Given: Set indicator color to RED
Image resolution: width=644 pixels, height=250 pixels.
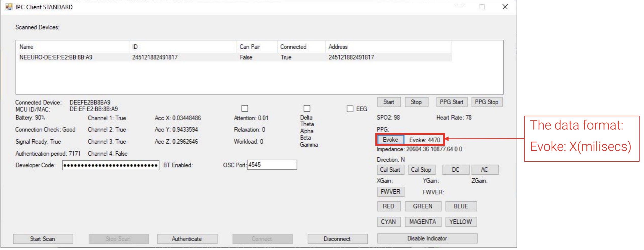Looking at the screenshot, I should tap(389, 206).
